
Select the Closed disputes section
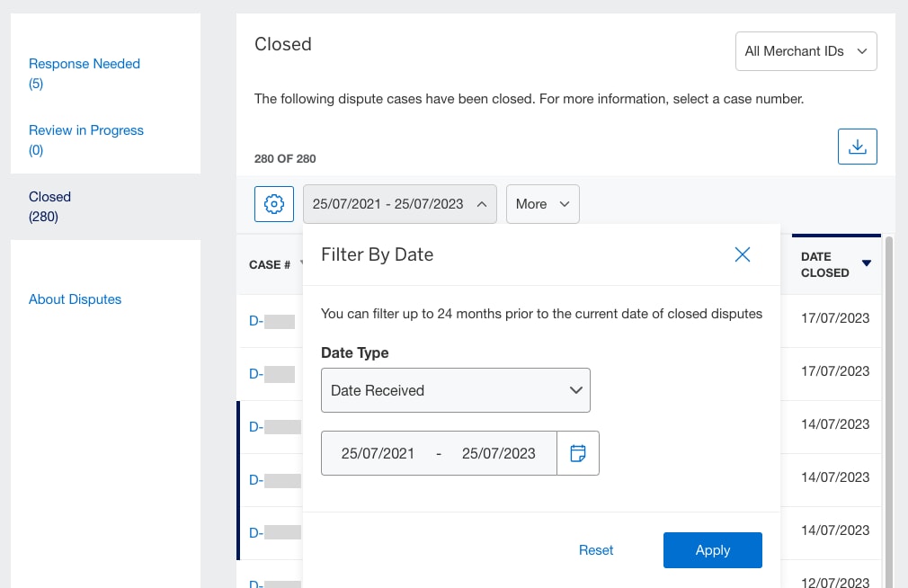pyautogui.click(x=49, y=197)
